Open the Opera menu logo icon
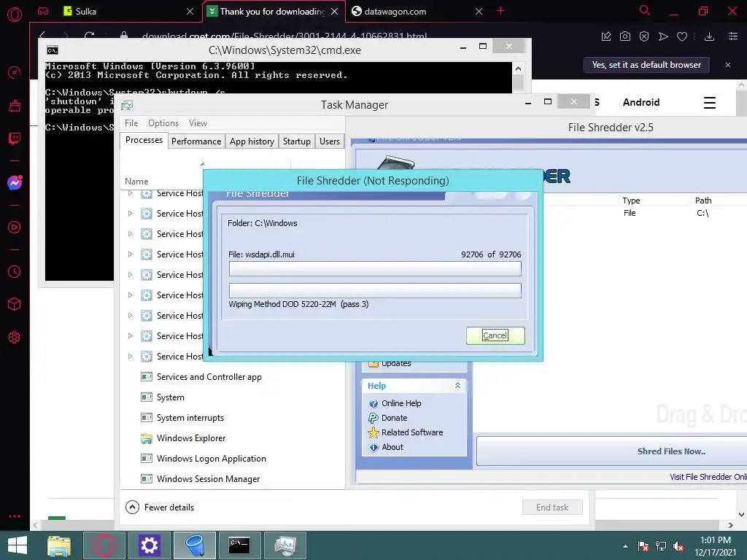This screenshot has width=747, height=560. 15,15
